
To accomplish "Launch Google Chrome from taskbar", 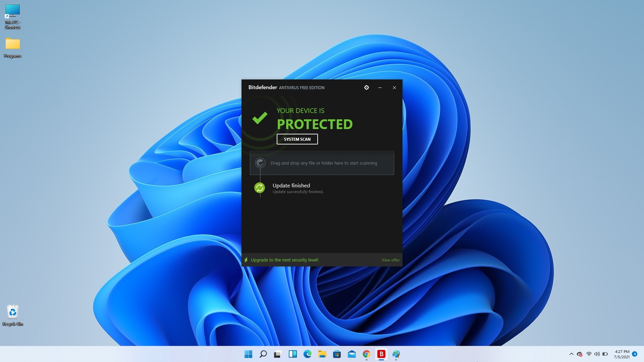I will click(x=366, y=354).
